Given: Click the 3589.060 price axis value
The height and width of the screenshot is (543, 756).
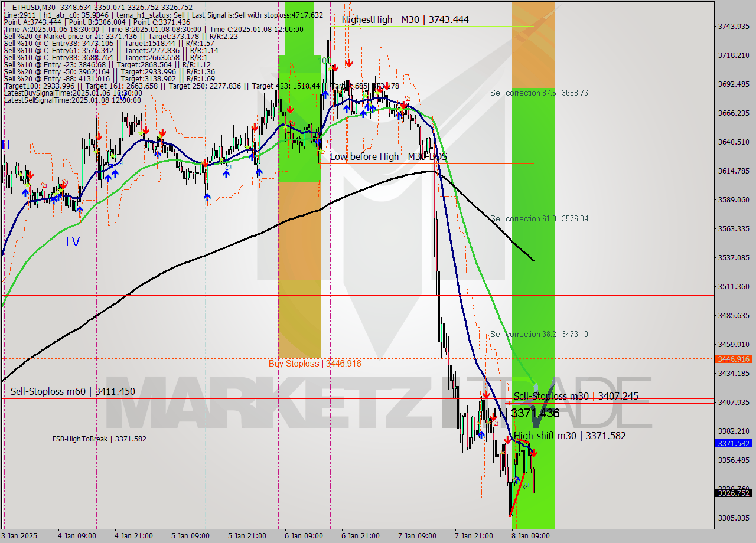Looking at the screenshot, I should [x=733, y=199].
